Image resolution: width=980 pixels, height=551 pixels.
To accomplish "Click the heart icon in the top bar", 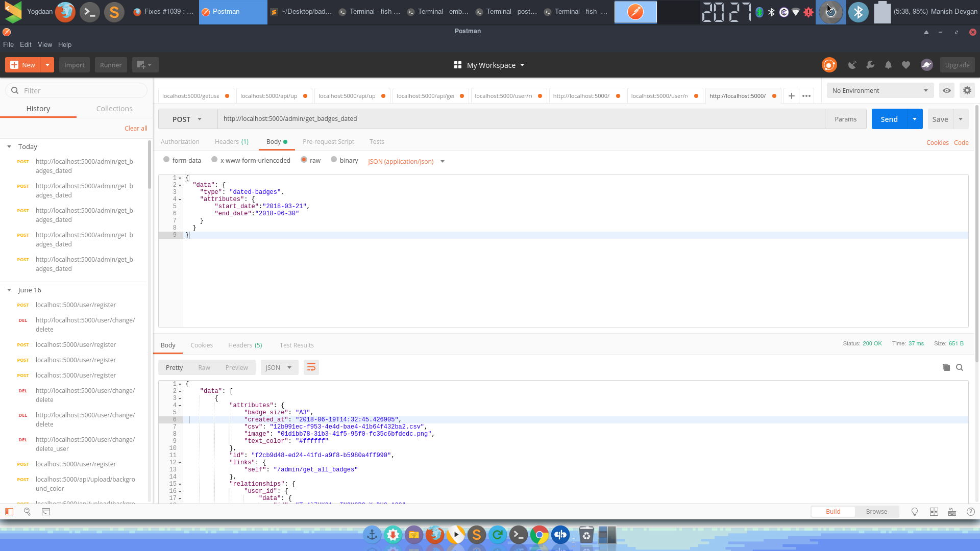I will [x=906, y=65].
